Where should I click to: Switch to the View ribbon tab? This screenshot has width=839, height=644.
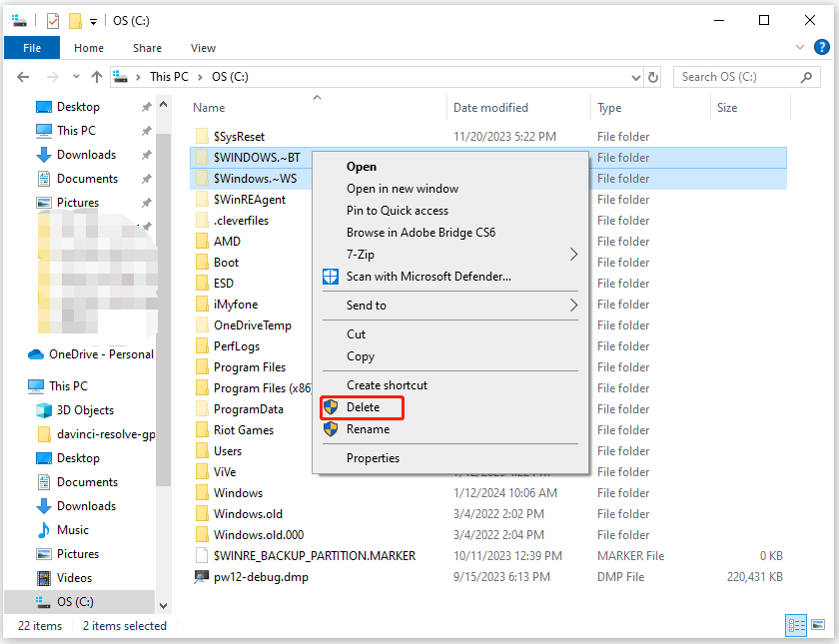(x=203, y=47)
